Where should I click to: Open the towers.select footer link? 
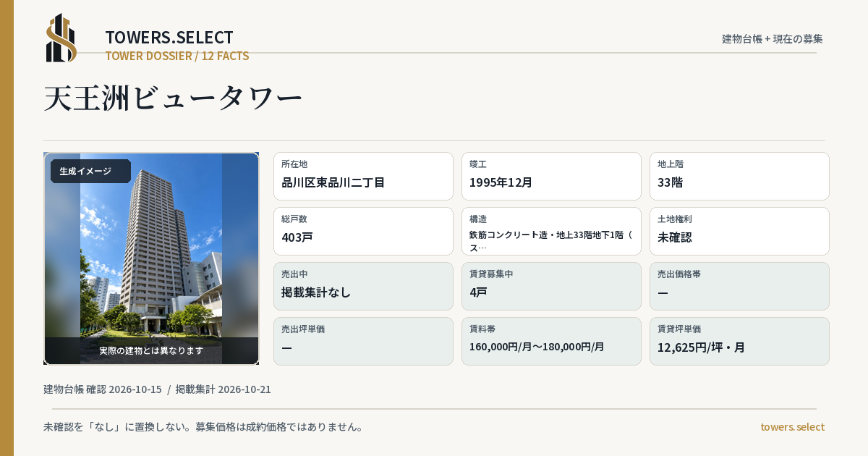point(792,427)
